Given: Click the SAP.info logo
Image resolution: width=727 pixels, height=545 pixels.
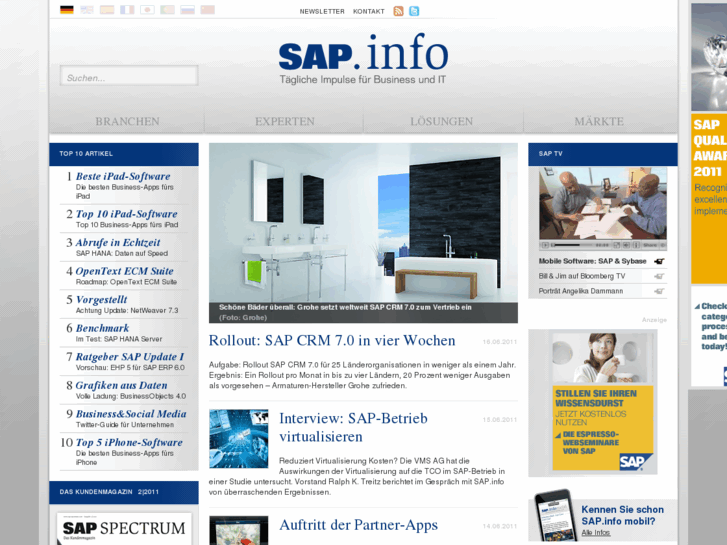Looking at the screenshot, I should (x=363, y=58).
